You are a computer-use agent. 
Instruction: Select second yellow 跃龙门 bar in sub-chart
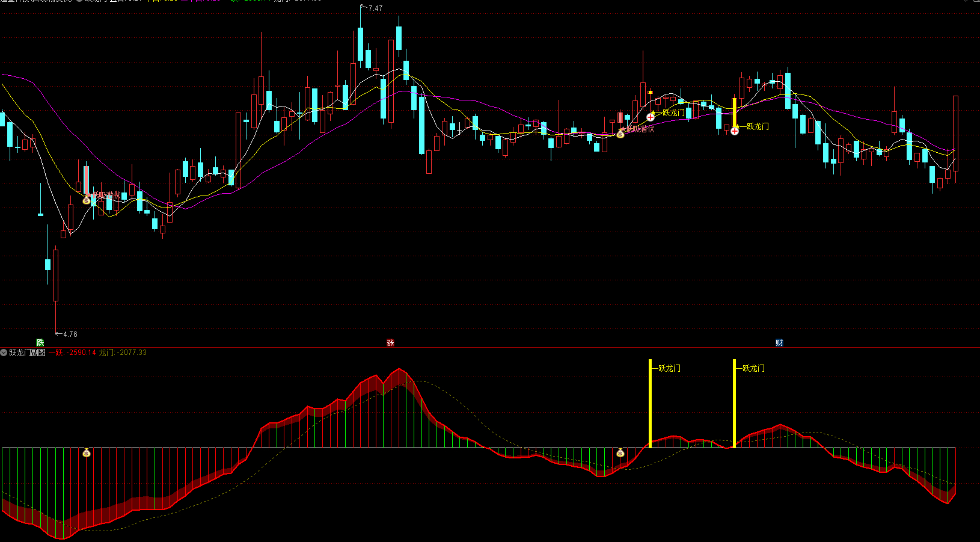(x=734, y=403)
